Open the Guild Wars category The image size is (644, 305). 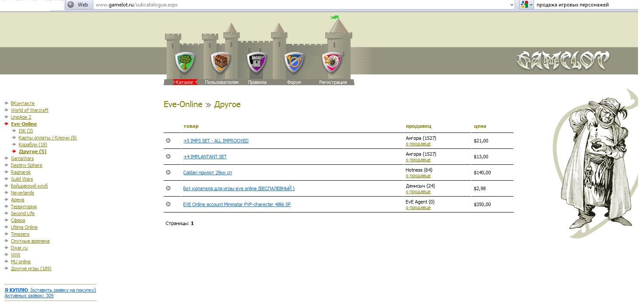pyautogui.click(x=22, y=179)
